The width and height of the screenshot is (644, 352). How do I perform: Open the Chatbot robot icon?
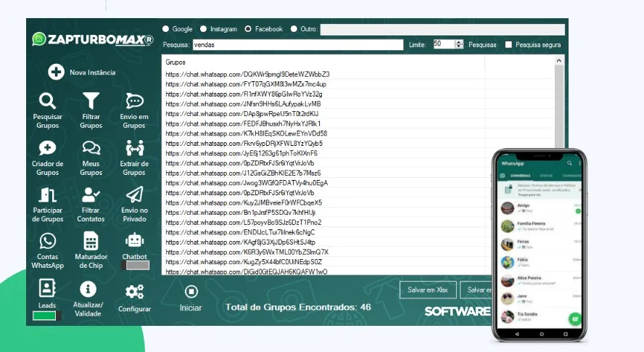point(134,240)
